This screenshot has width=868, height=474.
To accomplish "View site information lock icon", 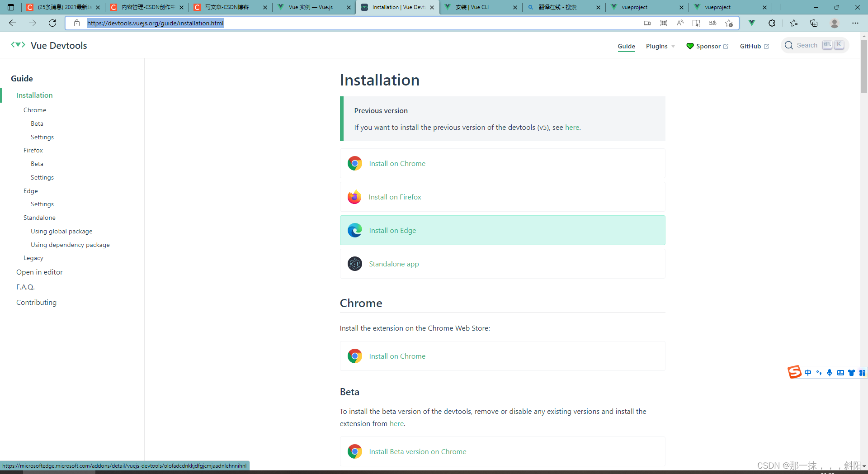I will pyautogui.click(x=77, y=23).
